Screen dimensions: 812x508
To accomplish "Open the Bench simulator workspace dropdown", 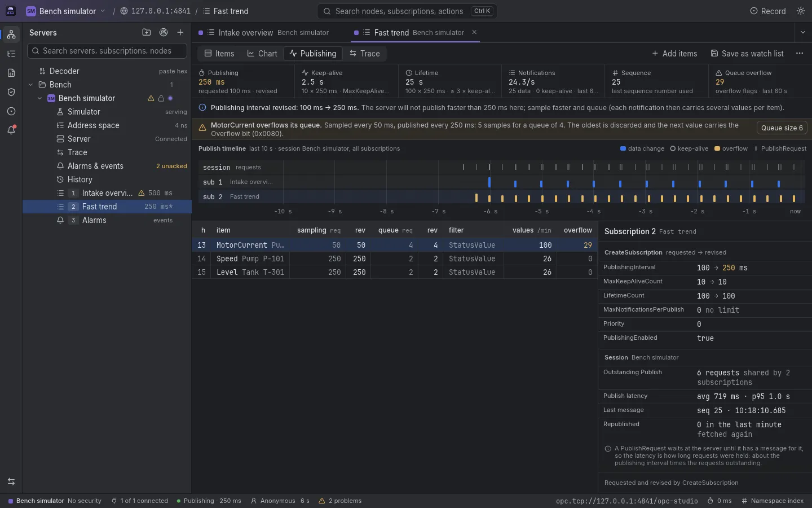I will [x=65, y=11].
